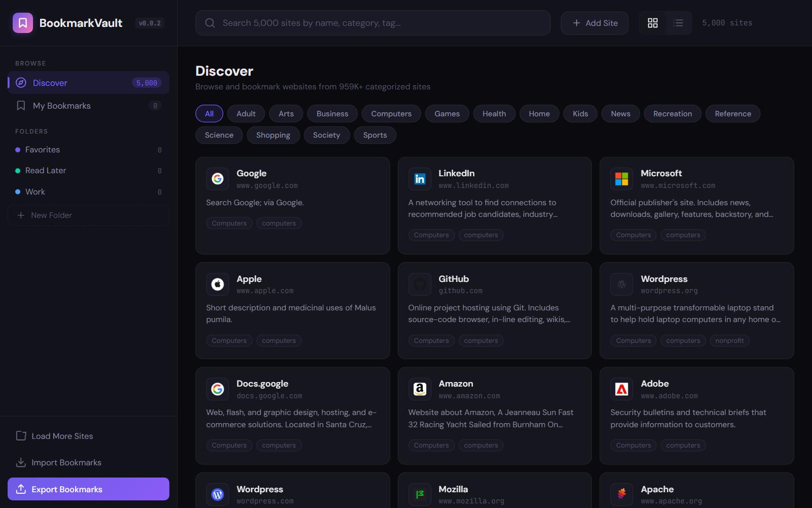Open the Favorites folder
Image resolution: width=812 pixels, height=508 pixels.
point(43,150)
